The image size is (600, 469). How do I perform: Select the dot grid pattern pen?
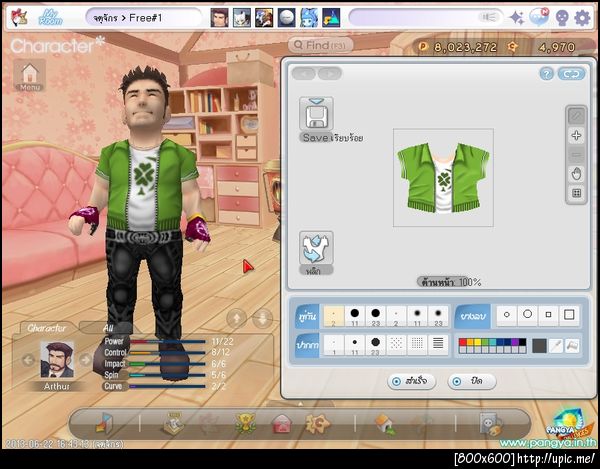point(417,344)
